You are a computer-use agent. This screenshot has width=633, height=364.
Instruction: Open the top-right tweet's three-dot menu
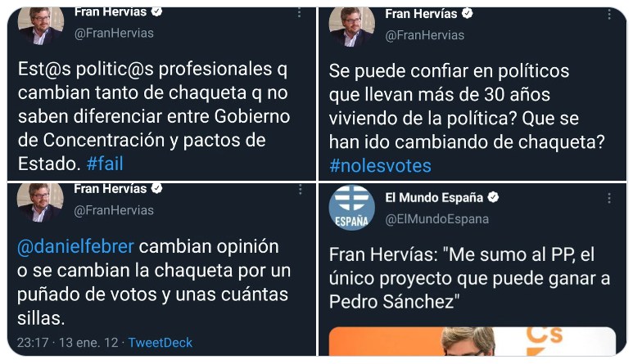[x=609, y=15]
